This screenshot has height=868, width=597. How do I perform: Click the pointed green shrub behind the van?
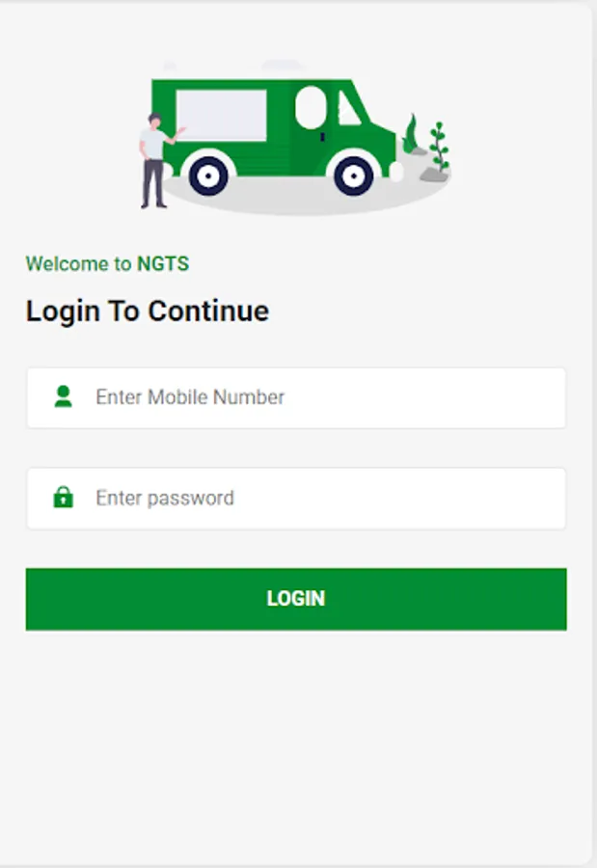410,133
